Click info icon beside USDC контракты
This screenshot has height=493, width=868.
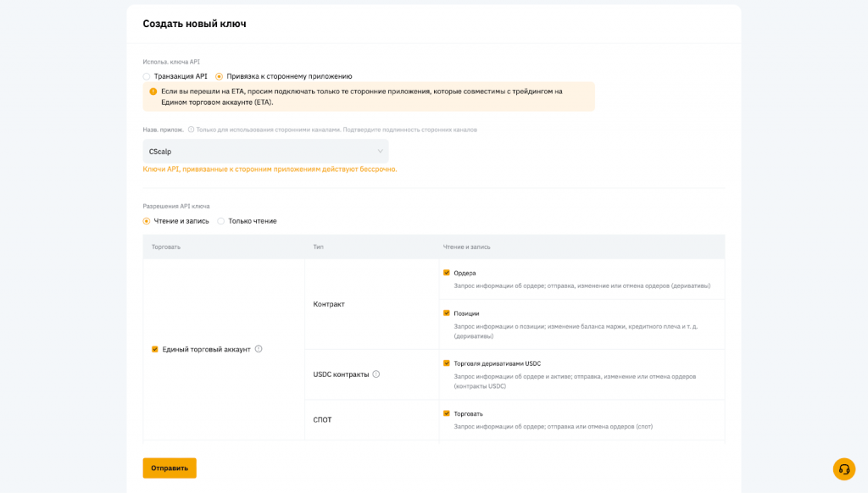coord(376,374)
